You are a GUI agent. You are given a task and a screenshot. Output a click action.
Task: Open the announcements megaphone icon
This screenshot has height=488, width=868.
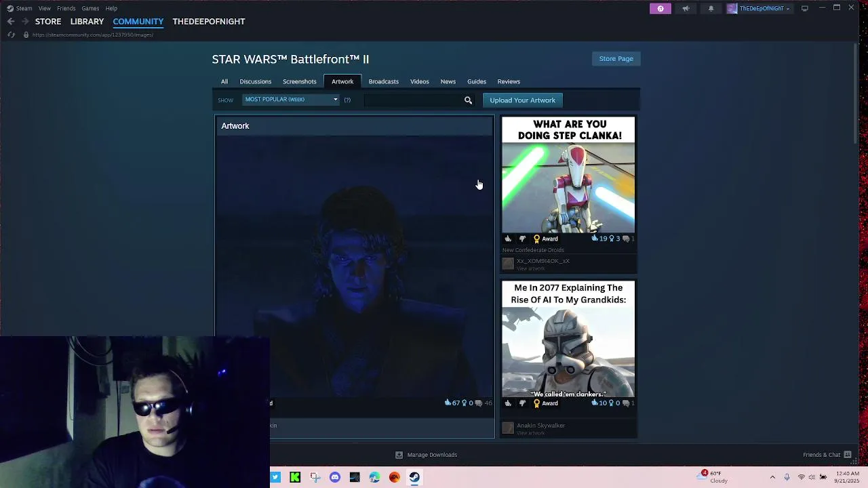tap(686, 8)
